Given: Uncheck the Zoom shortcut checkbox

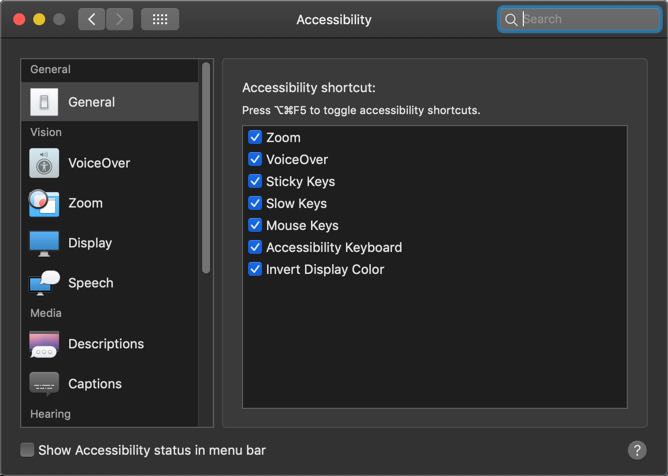Looking at the screenshot, I should coord(255,138).
